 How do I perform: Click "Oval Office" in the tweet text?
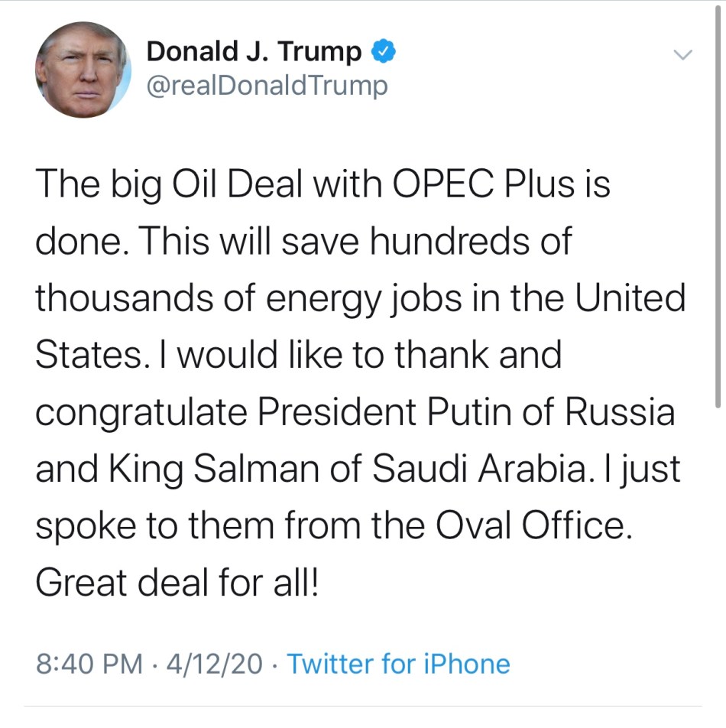pos(534,526)
